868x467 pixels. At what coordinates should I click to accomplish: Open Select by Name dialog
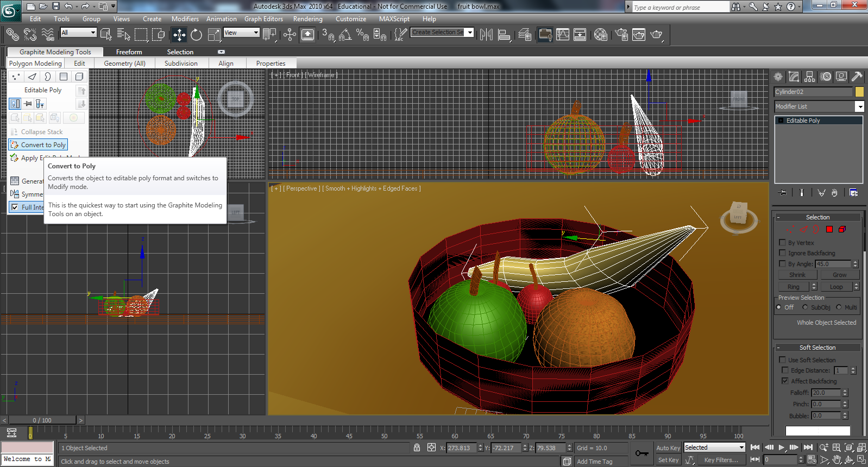[x=124, y=35]
